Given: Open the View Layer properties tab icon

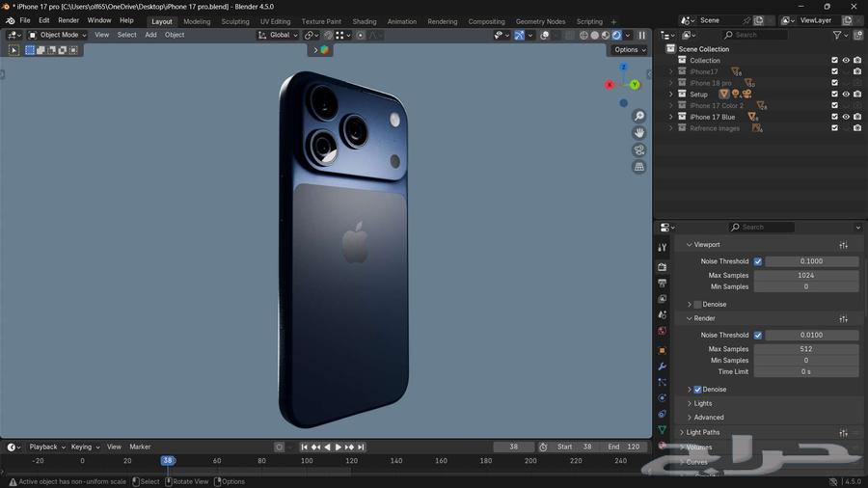Looking at the screenshot, I should tap(662, 299).
